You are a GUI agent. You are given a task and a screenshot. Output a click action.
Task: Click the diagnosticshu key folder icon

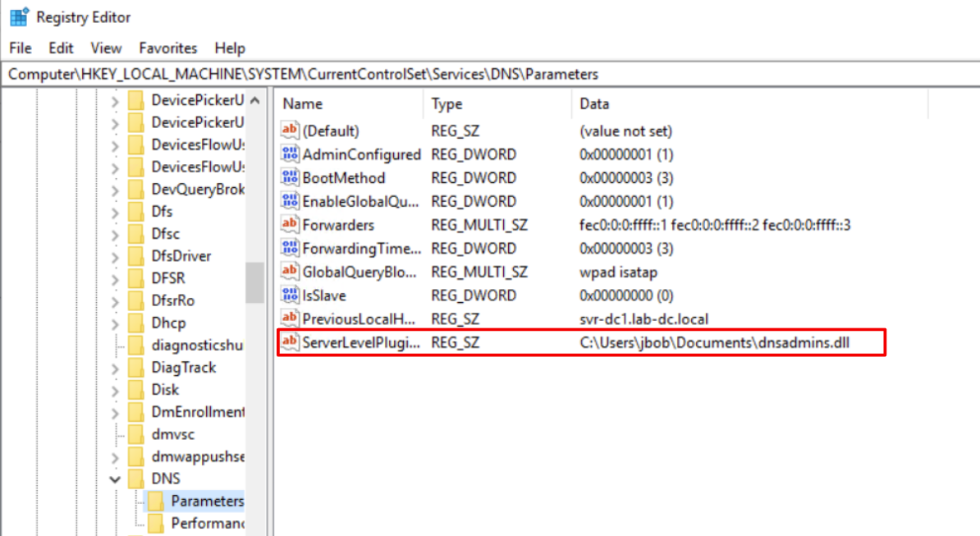pos(136,345)
